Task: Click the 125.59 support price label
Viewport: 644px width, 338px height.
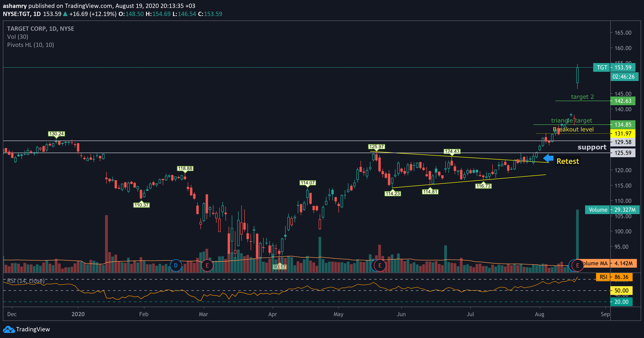Action: coord(623,153)
